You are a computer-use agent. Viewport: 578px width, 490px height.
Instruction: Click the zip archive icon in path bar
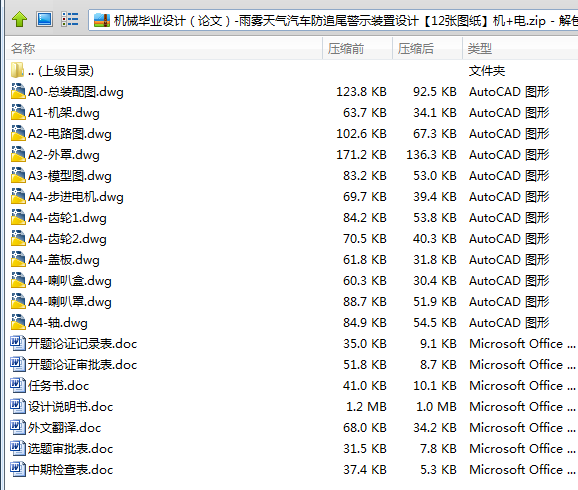click(102, 20)
